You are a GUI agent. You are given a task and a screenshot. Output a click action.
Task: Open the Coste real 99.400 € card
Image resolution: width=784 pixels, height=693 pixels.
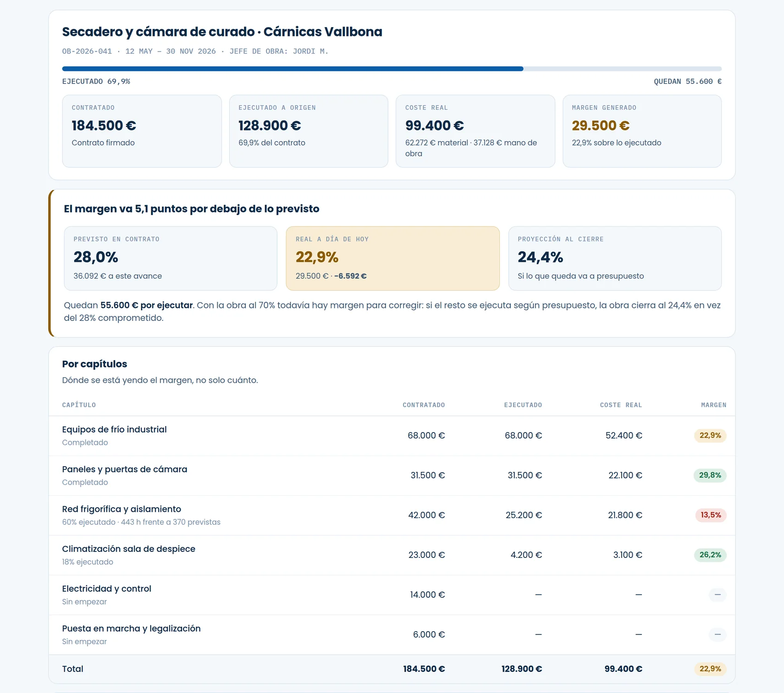pyautogui.click(x=475, y=131)
